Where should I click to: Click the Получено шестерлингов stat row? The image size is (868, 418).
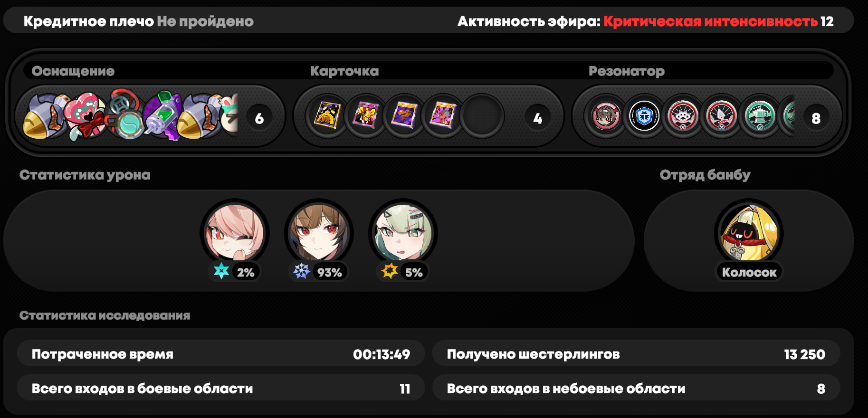(x=636, y=354)
